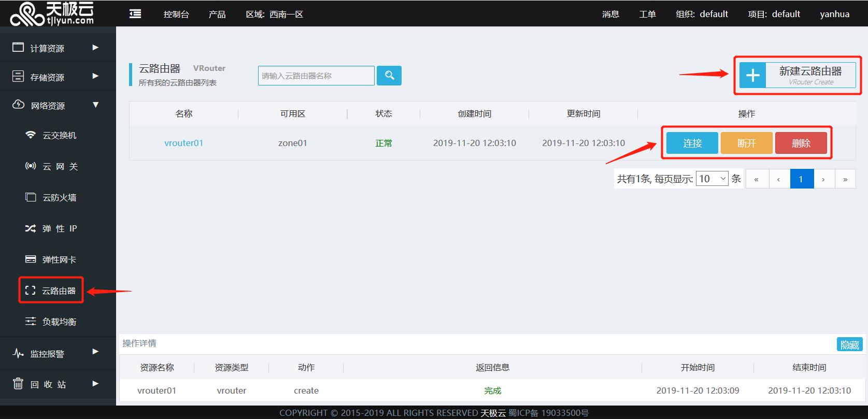Open the 负载均衡 sidebar item

(x=59, y=322)
